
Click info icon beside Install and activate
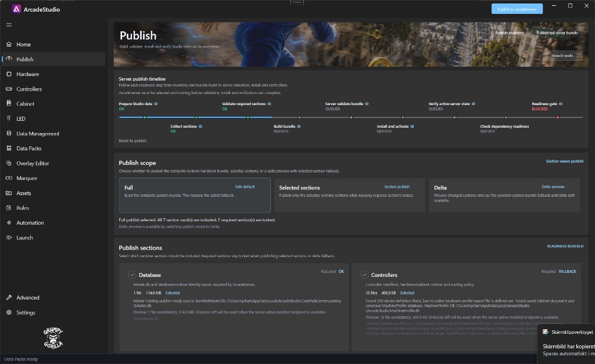click(413, 126)
